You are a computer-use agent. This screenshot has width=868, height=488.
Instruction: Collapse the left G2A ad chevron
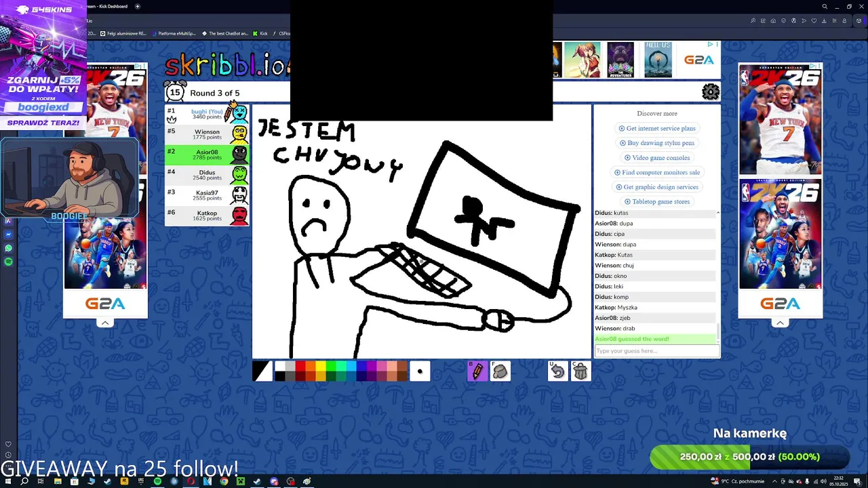click(x=105, y=323)
